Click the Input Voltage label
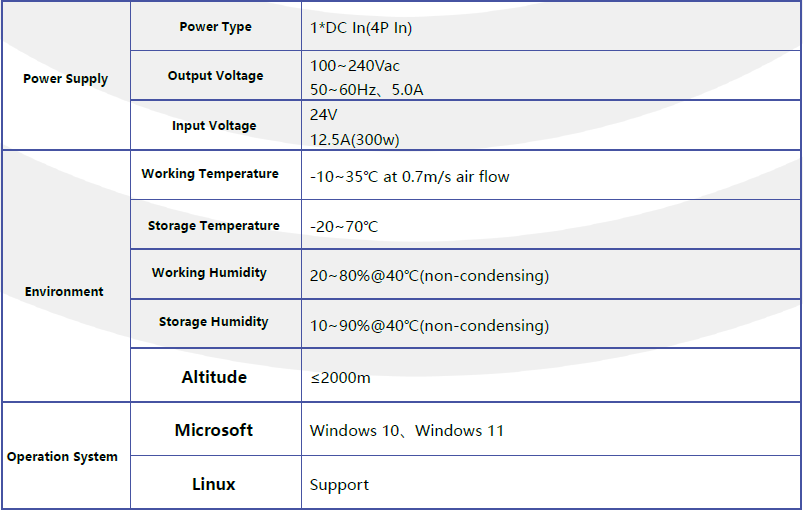The image size is (803, 511). click(214, 125)
